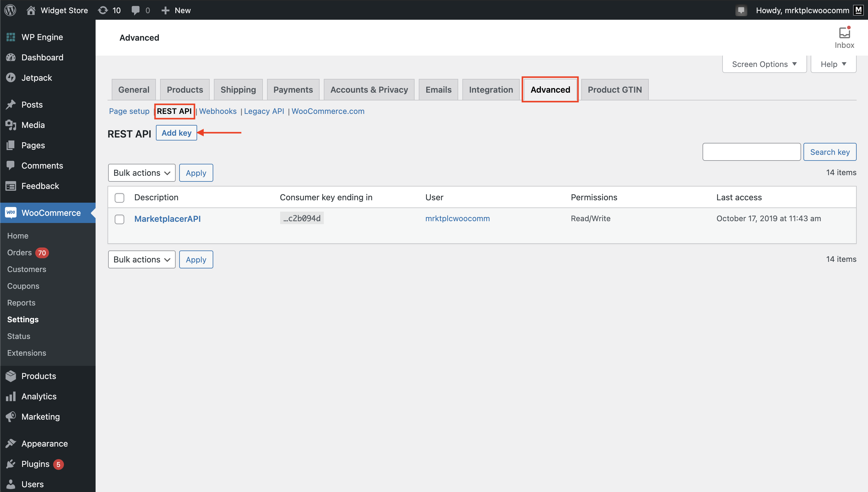
Task: Open the Posts pin icon
Action: 11,105
